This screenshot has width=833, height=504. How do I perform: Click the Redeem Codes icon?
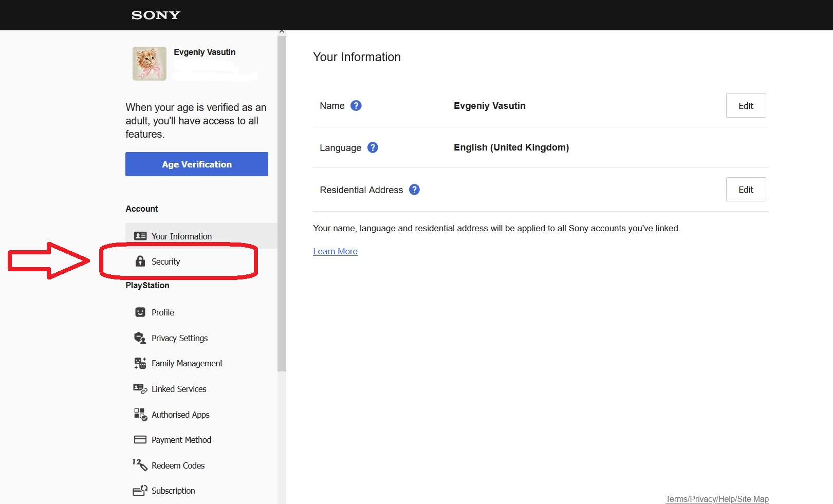(140, 464)
